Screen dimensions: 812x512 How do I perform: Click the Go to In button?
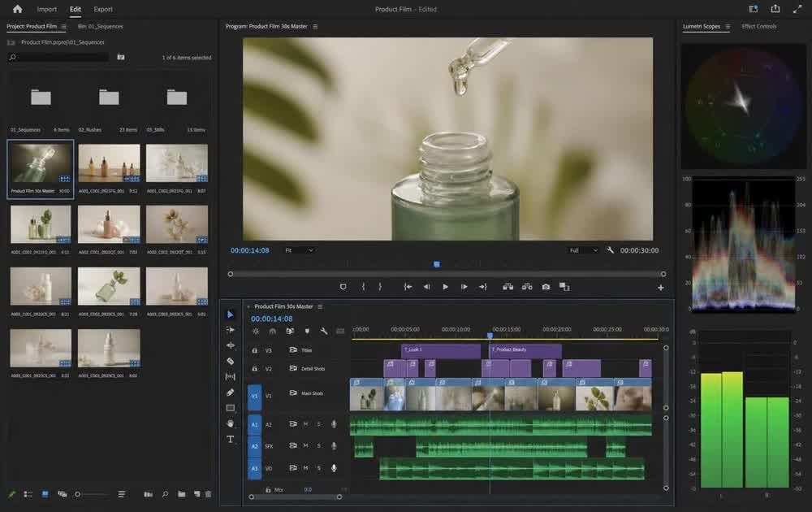[x=408, y=287]
